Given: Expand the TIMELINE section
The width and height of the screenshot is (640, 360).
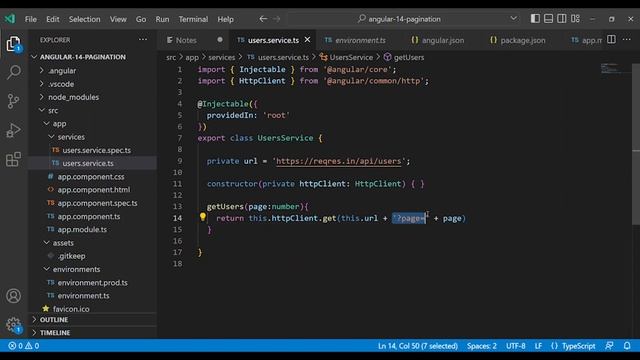Looking at the screenshot, I should (92, 332).
